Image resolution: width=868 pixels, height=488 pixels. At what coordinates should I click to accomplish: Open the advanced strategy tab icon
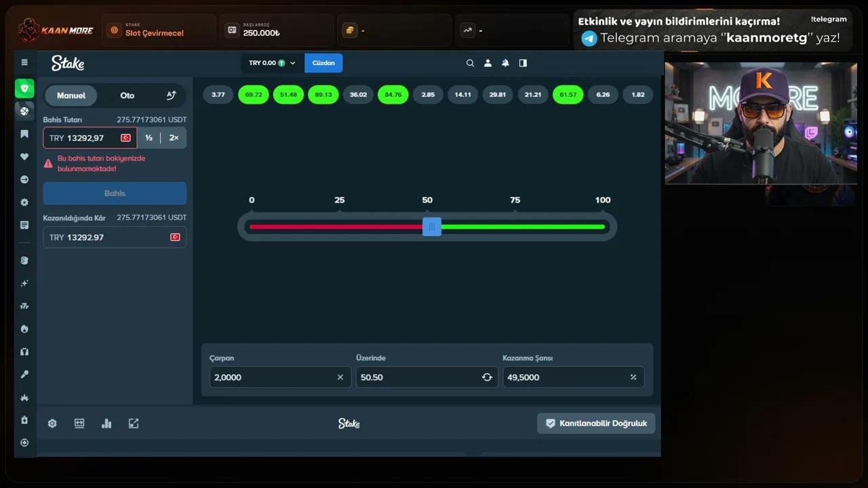171,96
